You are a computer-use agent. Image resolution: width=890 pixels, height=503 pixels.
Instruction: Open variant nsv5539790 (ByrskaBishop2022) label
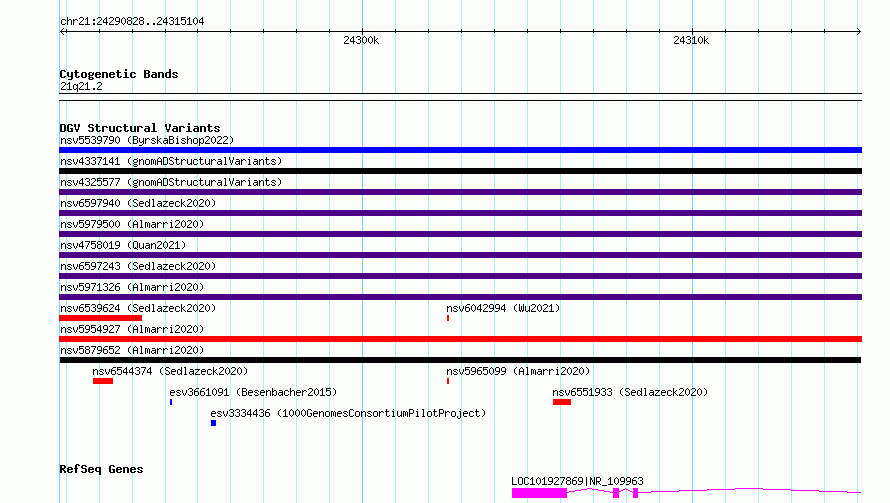pyautogui.click(x=147, y=140)
